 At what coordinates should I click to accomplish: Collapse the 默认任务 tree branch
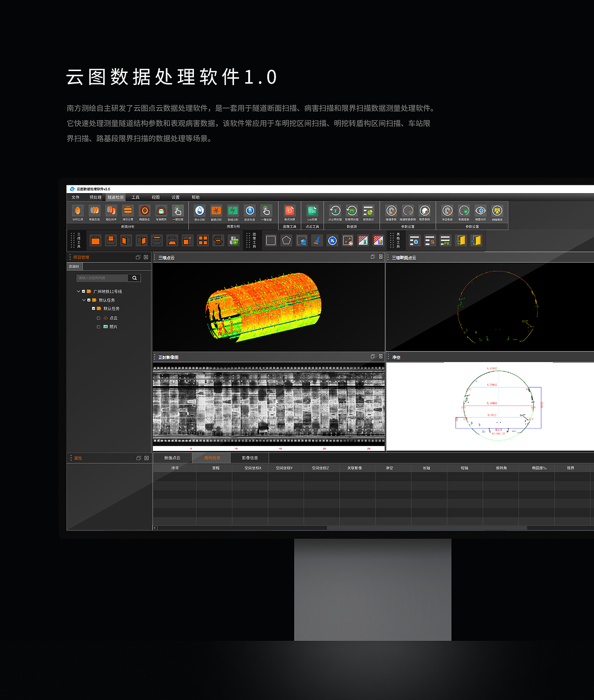tap(84, 300)
